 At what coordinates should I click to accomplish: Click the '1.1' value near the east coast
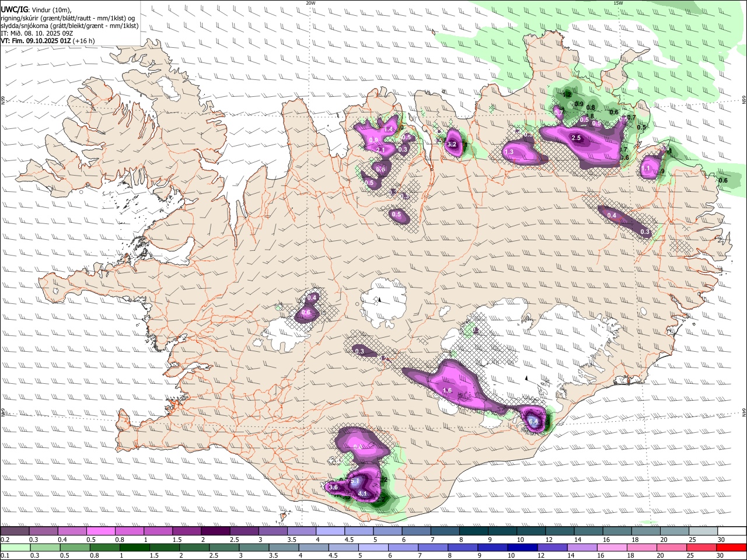tap(645, 169)
